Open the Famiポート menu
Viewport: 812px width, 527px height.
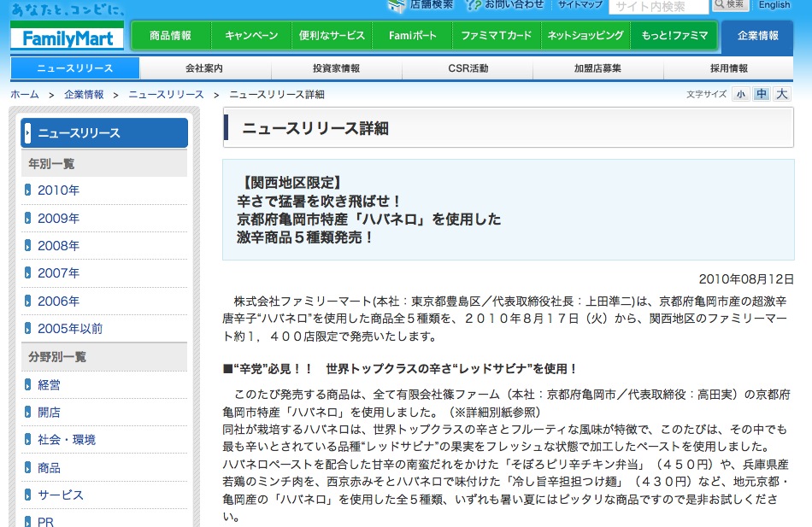point(412,36)
